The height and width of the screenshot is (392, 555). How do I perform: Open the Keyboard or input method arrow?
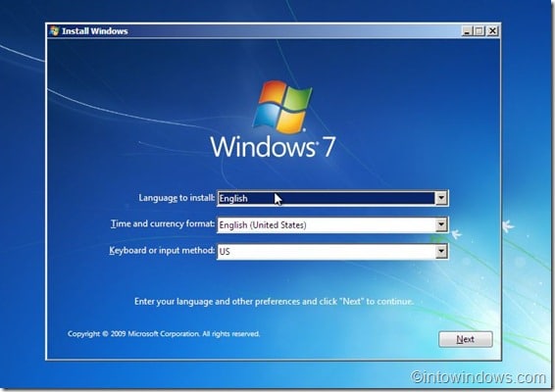(441, 252)
